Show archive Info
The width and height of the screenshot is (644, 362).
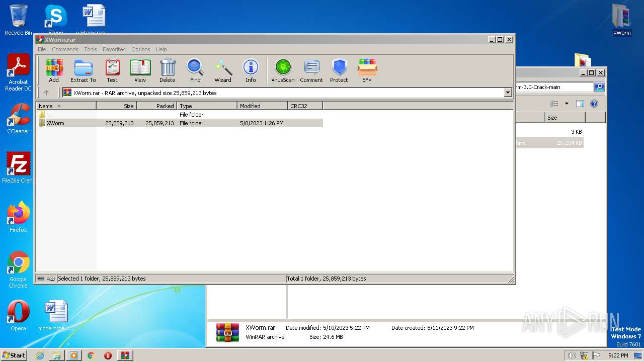251,70
